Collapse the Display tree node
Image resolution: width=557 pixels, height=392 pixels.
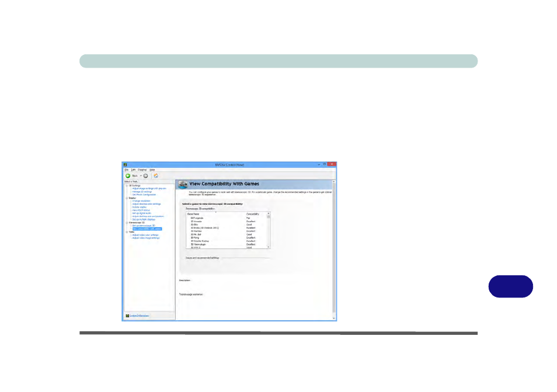[x=127, y=198]
